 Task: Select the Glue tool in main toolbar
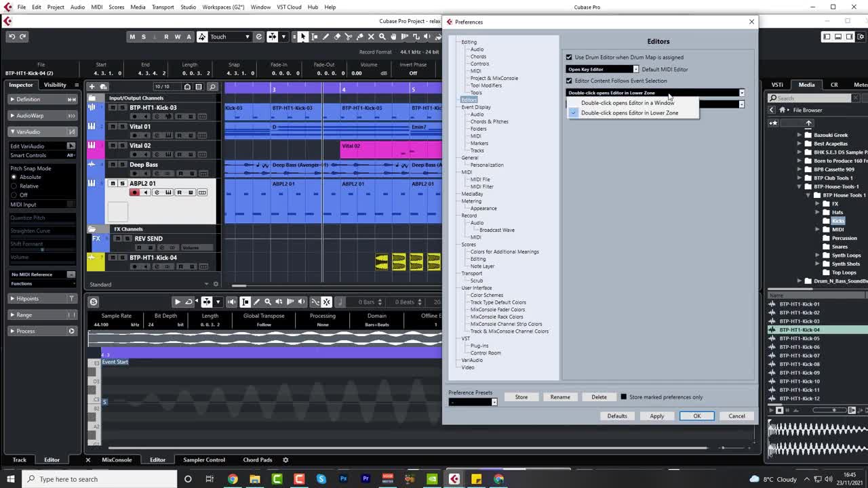(360, 37)
